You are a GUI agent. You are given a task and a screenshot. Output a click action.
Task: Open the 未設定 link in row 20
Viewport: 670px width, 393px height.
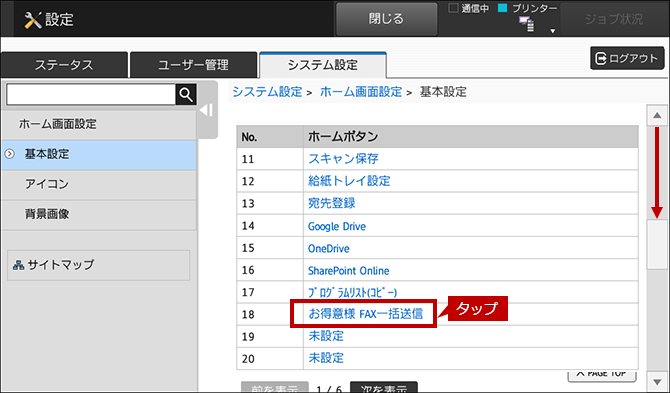pyautogui.click(x=326, y=358)
